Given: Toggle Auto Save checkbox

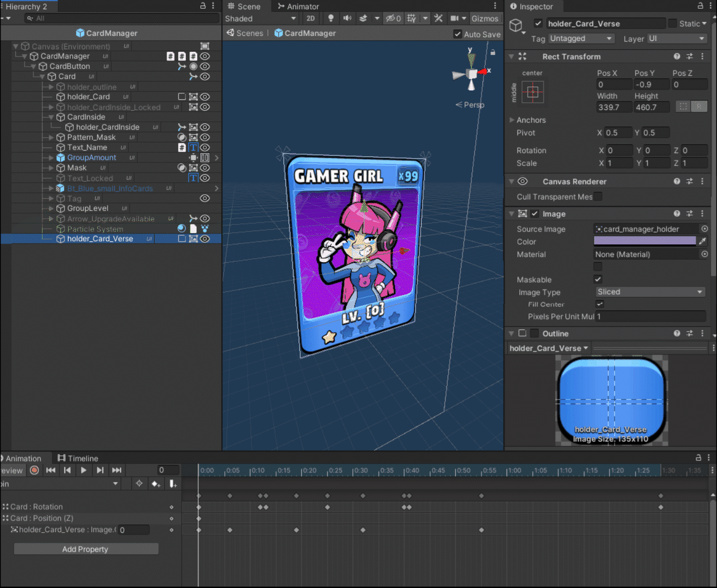Looking at the screenshot, I should [x=457, y=34].
